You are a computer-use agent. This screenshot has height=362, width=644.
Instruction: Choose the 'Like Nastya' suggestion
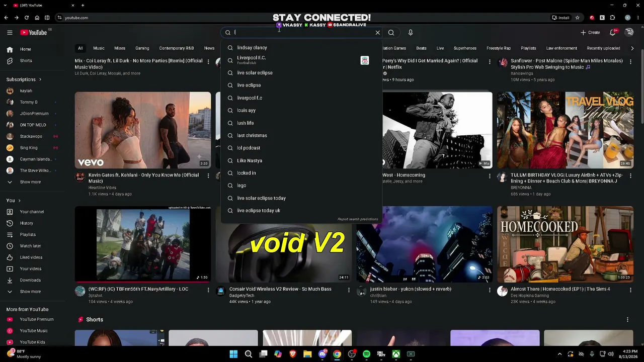point(301,161)
